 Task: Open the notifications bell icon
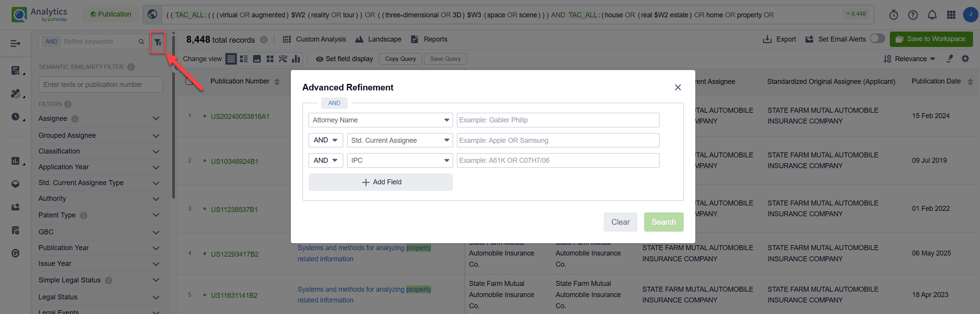tap(932, 15)
